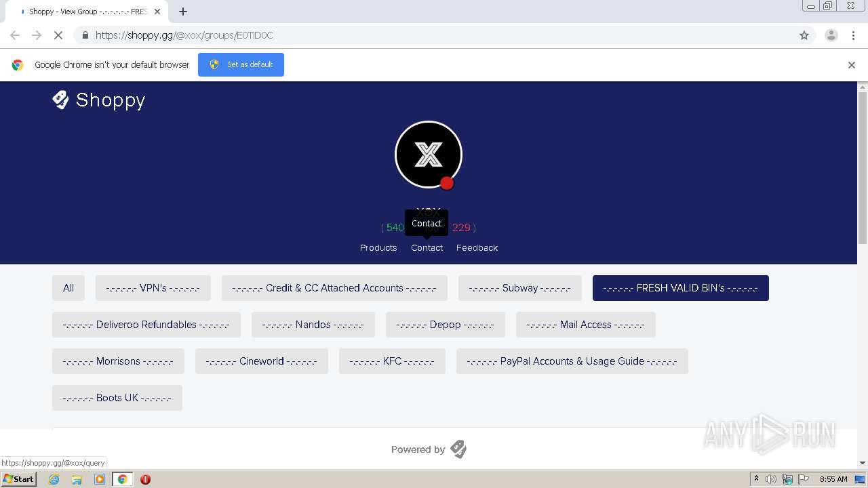Close the Shoppy View Group tab

(157, 12)
